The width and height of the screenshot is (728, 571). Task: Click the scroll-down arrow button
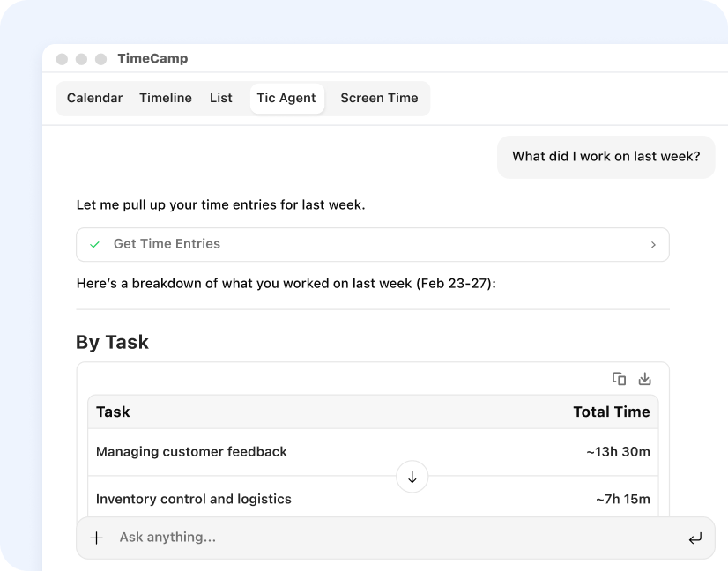[412, 477]
